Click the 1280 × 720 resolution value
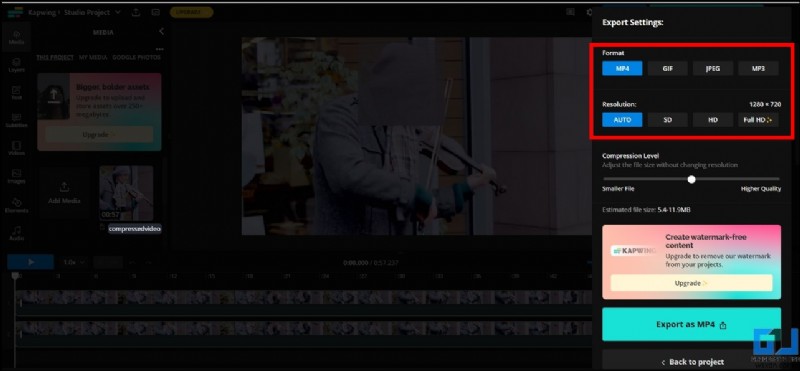The image size is (800, 371). [765, 104]
